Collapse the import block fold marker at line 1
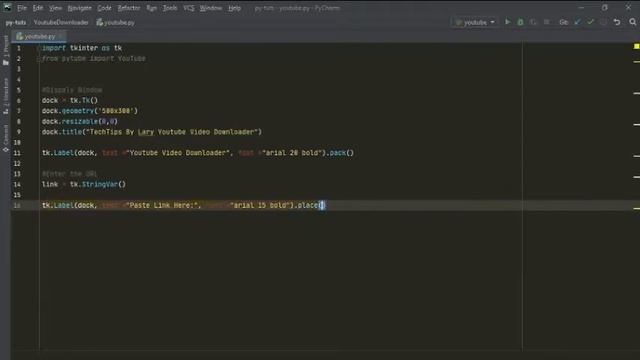Image resolution: width=640 pixels, height=360 pixels. tap(39, 48)
